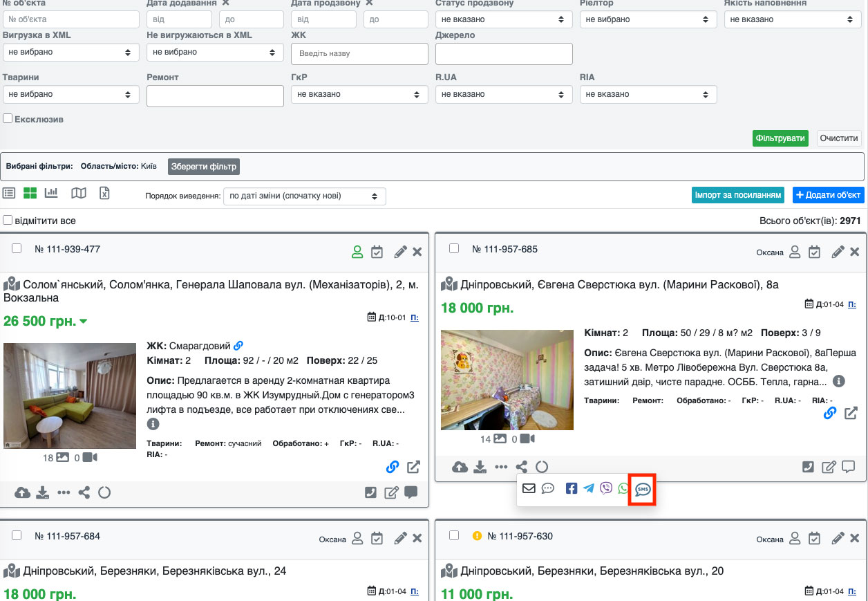Open photo of Сверстюка 8а apartment
The width and height of the screenshot is (868, 601).
(x=507, y=380)
